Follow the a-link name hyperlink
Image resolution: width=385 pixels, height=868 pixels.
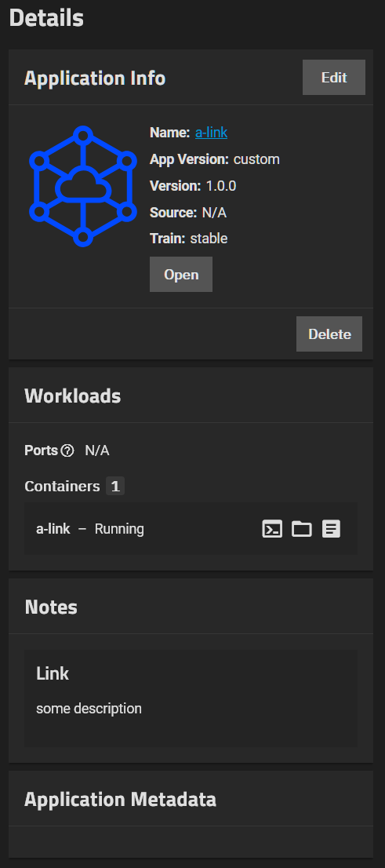(x=211, y=133)
